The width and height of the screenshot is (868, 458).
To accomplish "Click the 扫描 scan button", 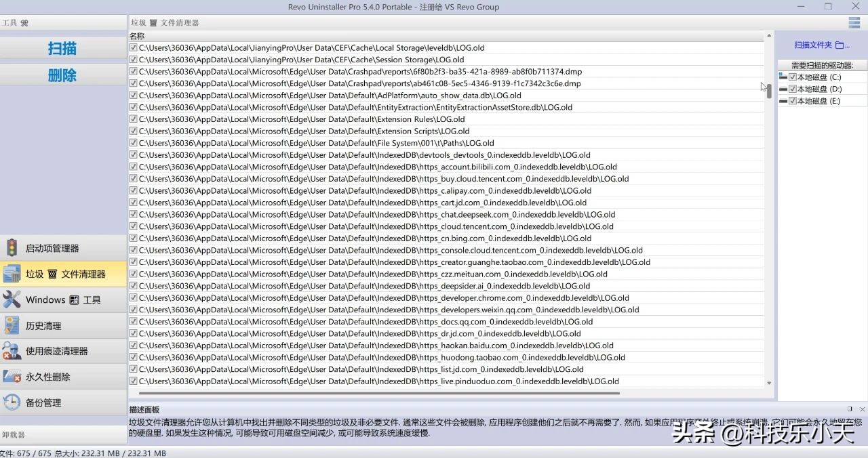I will [62, 48].
